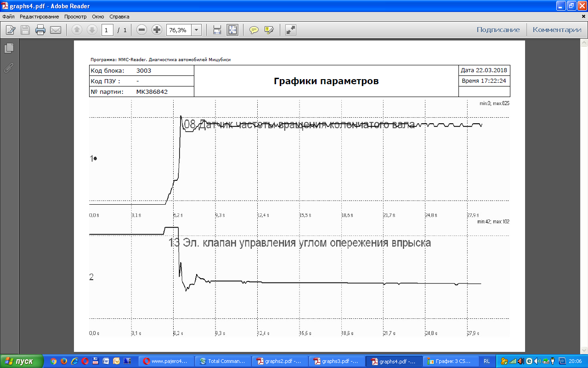
Task: Open the page thumbnails side panel
Action: pos(9,48)
